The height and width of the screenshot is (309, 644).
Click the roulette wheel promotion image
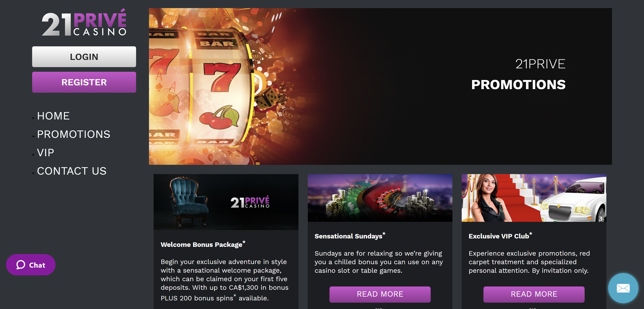pos(380,198)
